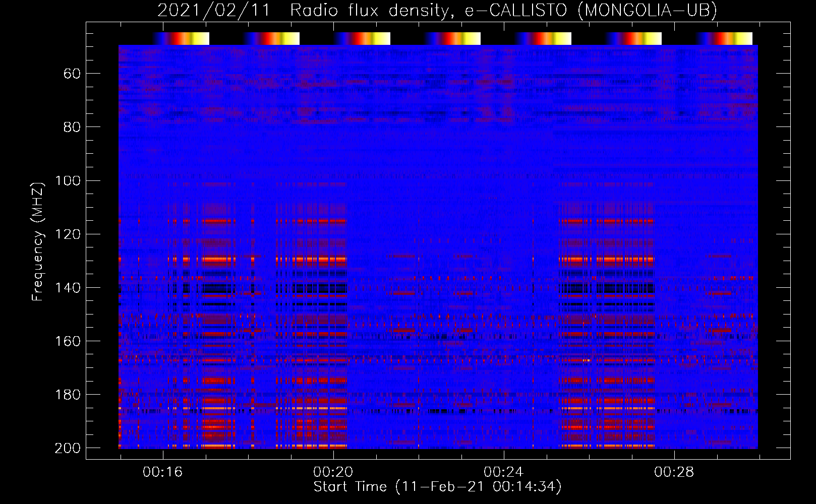This screenshot has width=816, height=504.
Task: Select the '180' frequency tick label
Action: 68,395
